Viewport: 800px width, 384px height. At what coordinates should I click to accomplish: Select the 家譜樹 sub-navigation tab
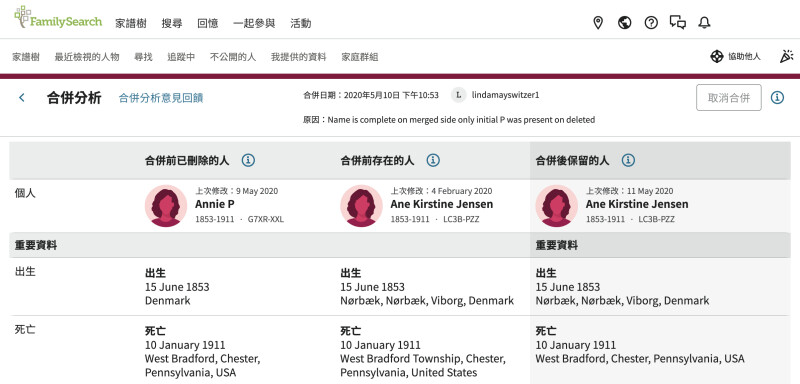coord(26,57)
